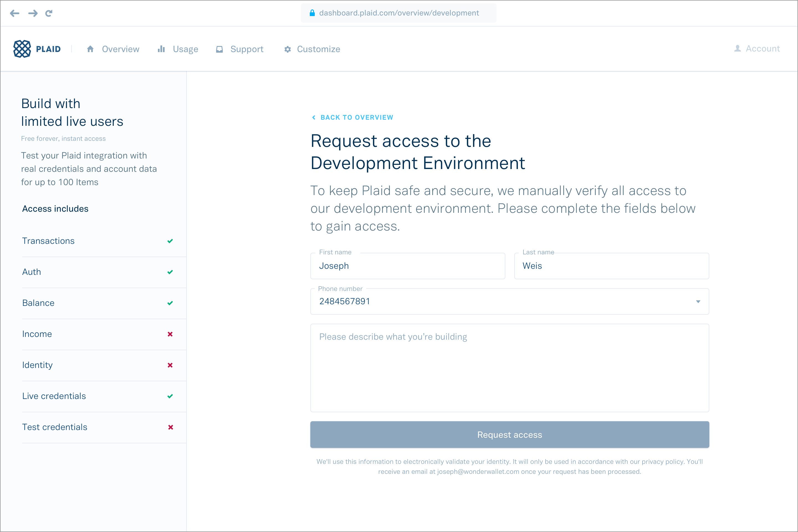Click the bar chart icon beside Usage
The image size is (798, 532).
click(x=161, y=49)
